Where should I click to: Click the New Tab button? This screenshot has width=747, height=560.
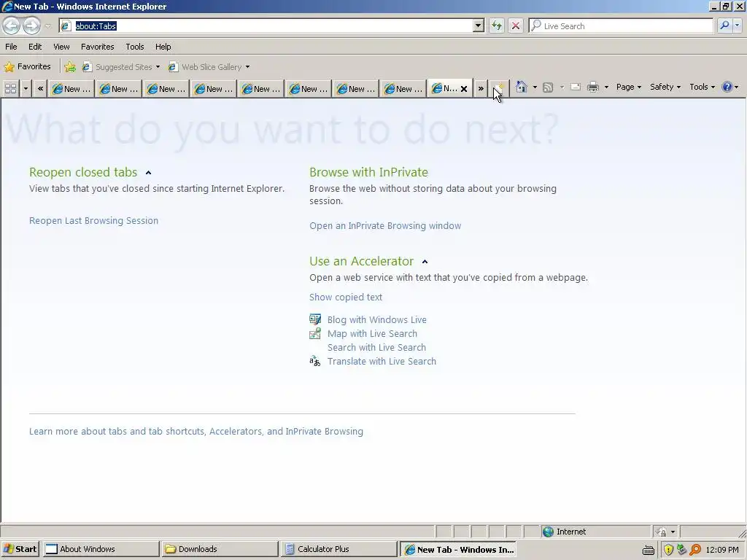point(498,88)
